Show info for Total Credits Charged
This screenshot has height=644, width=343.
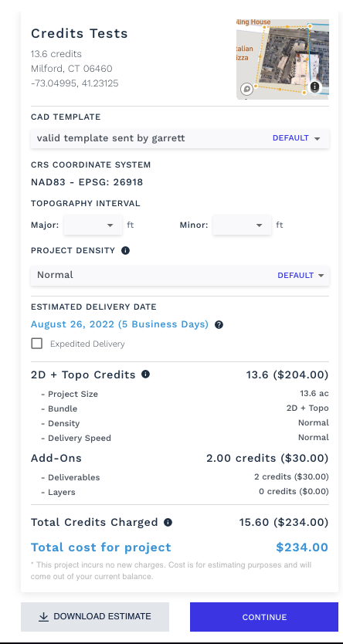(168, 523)
